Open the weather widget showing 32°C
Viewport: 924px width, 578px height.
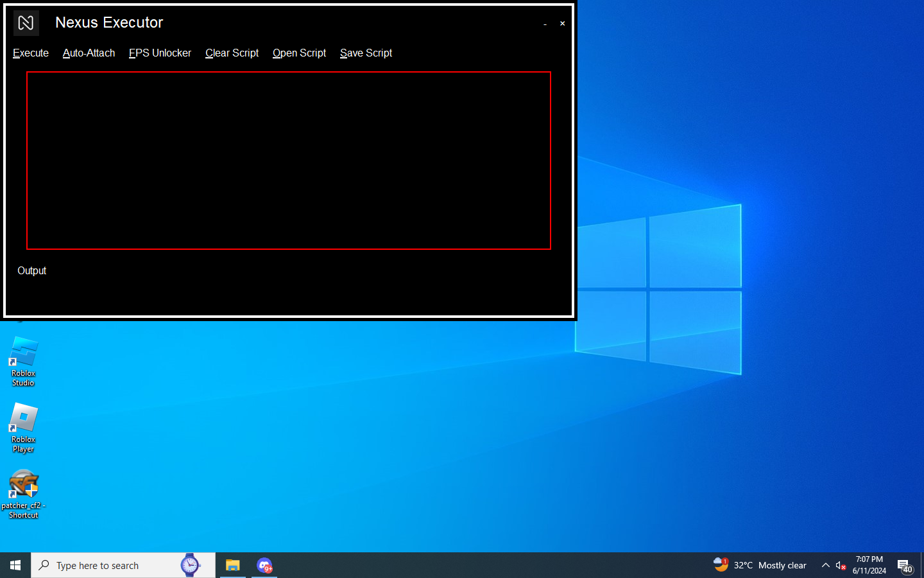point(760,565)
